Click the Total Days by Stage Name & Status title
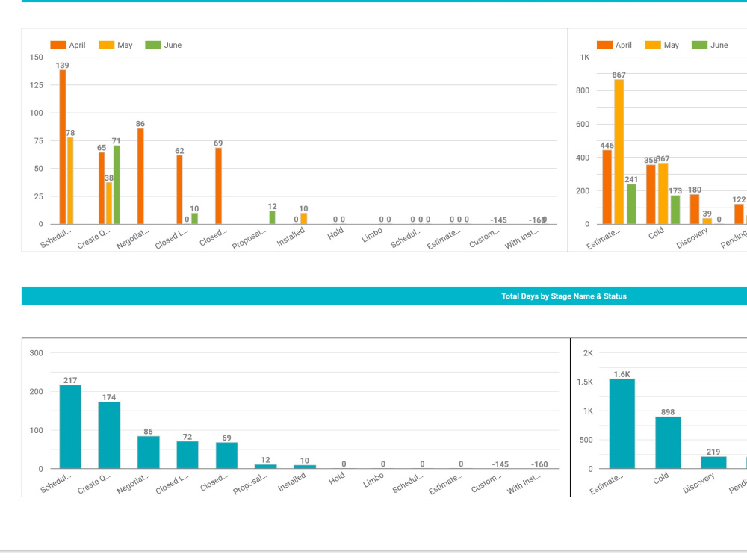The width and height of the screenshot is (747, 560). coord(563,296)
